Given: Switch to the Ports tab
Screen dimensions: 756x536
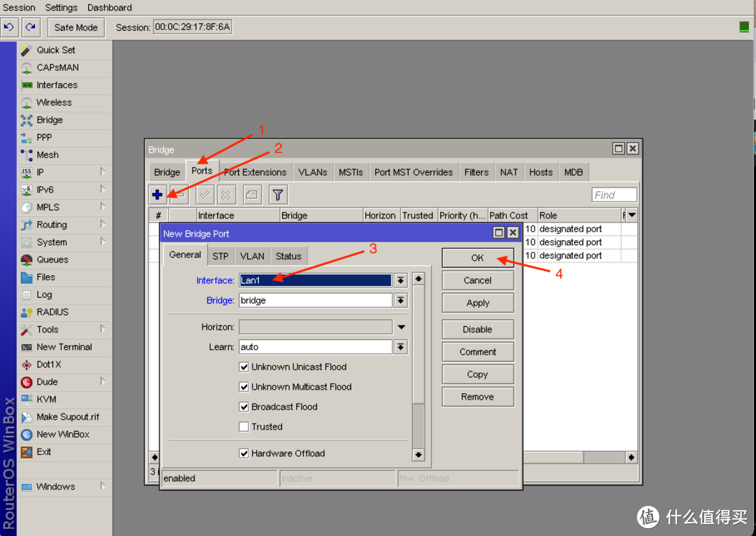Looking at the screenshot, I should click(x=202, y=171).
